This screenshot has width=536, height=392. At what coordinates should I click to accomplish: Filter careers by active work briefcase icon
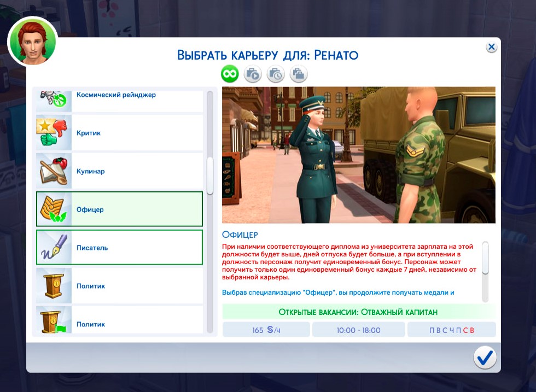point(253,74)
